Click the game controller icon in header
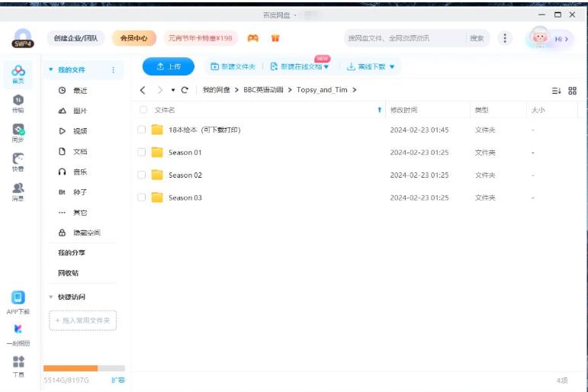This screenshot has height=392, width=588. [x=252, y=38]
